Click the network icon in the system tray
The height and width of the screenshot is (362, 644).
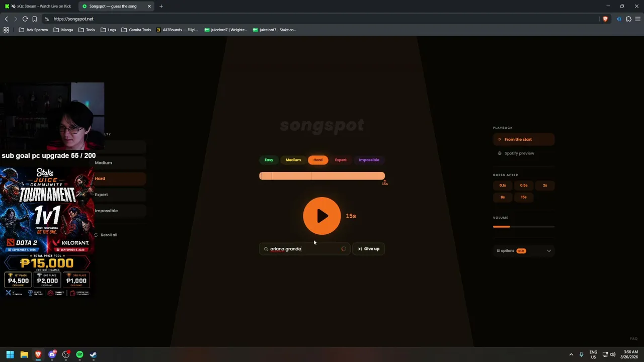(x=605, y=354)
